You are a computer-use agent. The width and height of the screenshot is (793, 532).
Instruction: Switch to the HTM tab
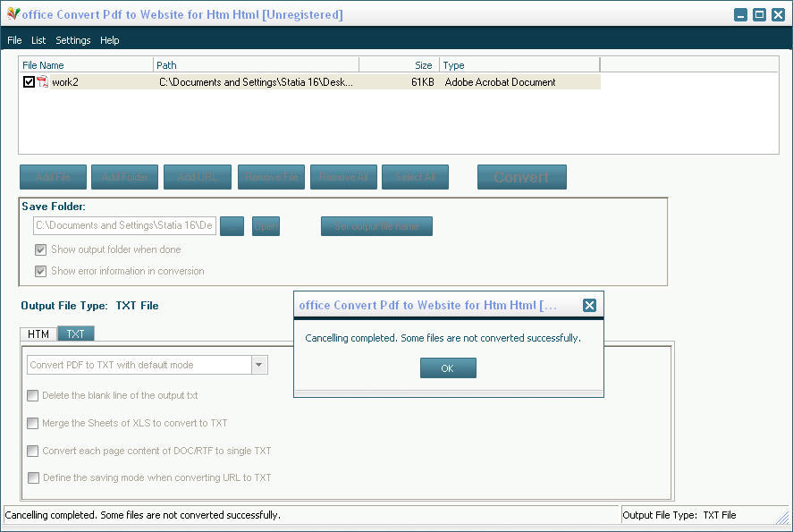(38, 334)
